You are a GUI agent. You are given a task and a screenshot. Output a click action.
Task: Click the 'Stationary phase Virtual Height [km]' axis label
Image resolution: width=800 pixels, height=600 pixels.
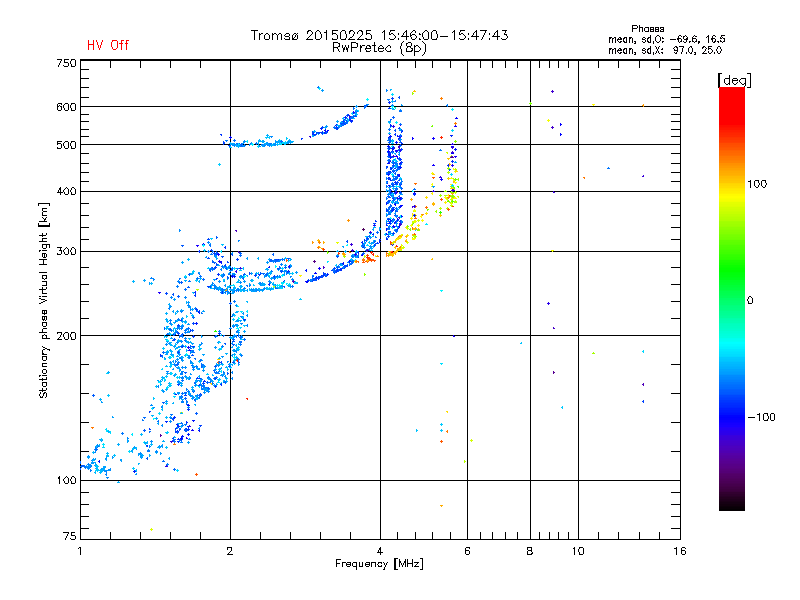[x=43, y=301]
